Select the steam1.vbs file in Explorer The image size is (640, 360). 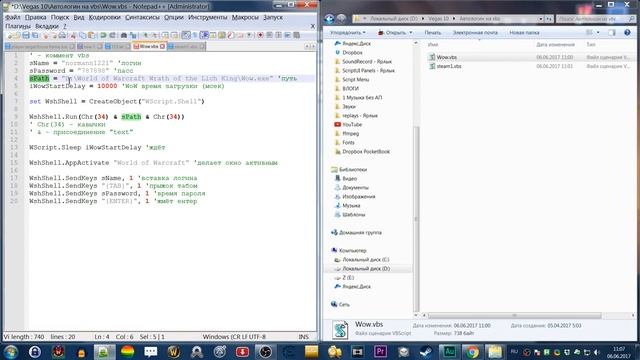coord(449,66)
